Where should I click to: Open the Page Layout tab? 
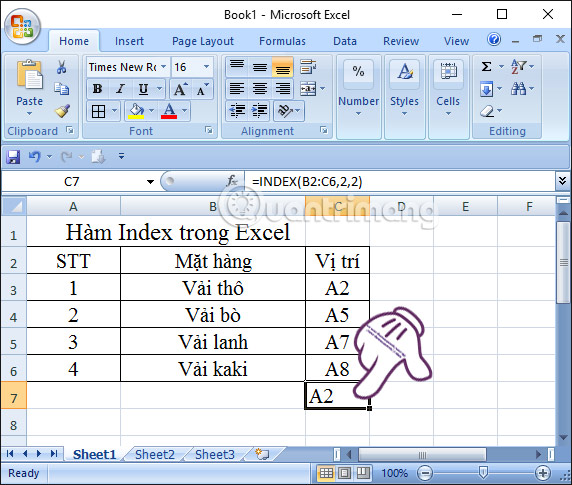click(203, 41)
